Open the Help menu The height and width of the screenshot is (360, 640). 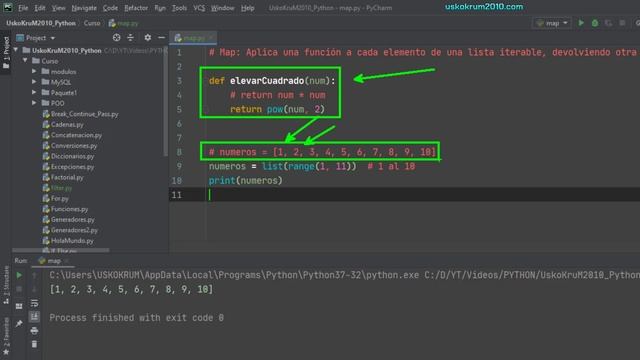[x=247, y=8]
